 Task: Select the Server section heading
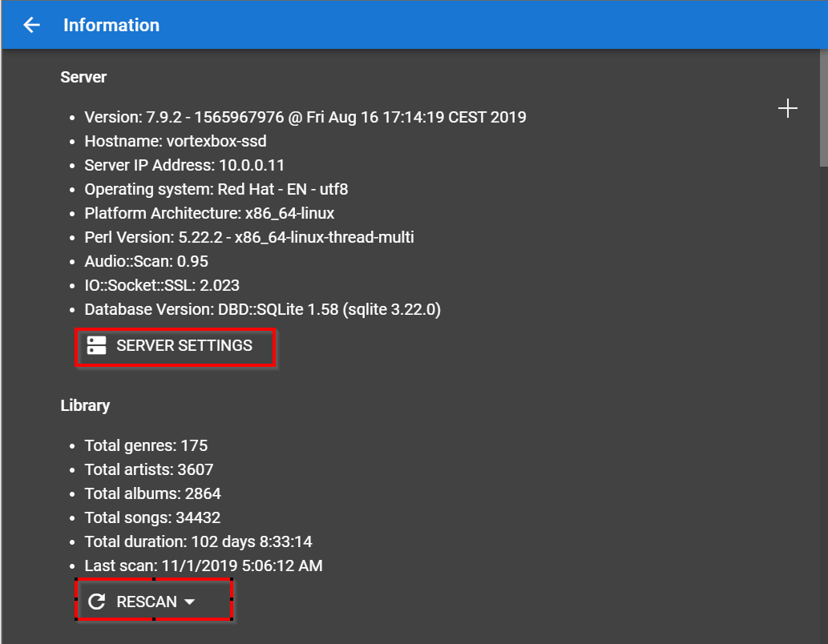pos(83,77)
